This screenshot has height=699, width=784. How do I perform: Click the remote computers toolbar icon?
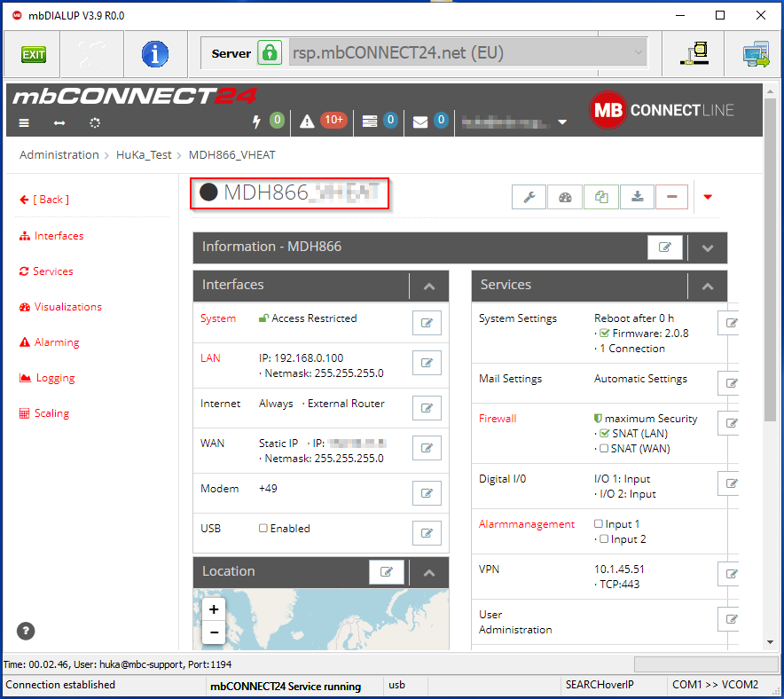click(756, 54)
